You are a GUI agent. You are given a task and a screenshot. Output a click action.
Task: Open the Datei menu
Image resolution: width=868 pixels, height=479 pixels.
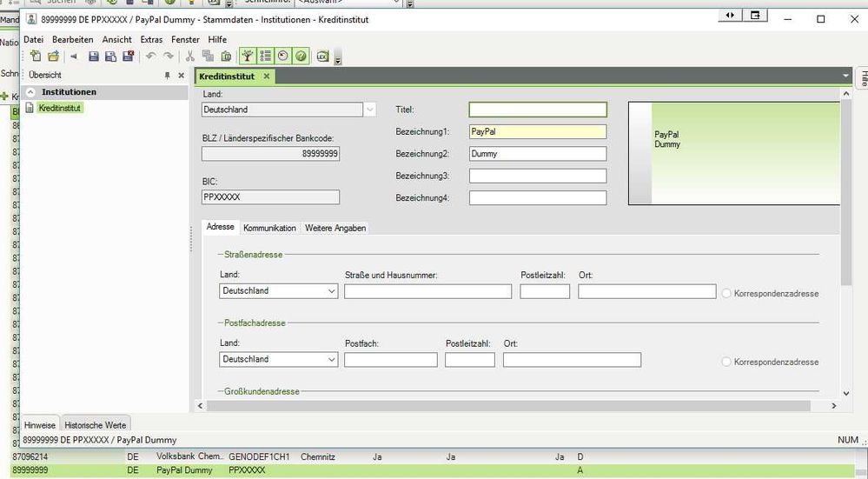click(33, 39)
